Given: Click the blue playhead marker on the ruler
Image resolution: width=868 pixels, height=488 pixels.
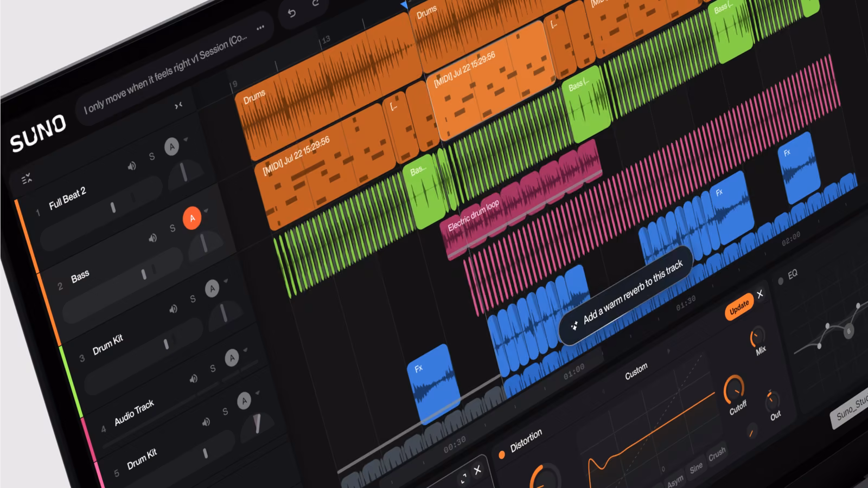Looking at the screenshot, I should point(404,5).
